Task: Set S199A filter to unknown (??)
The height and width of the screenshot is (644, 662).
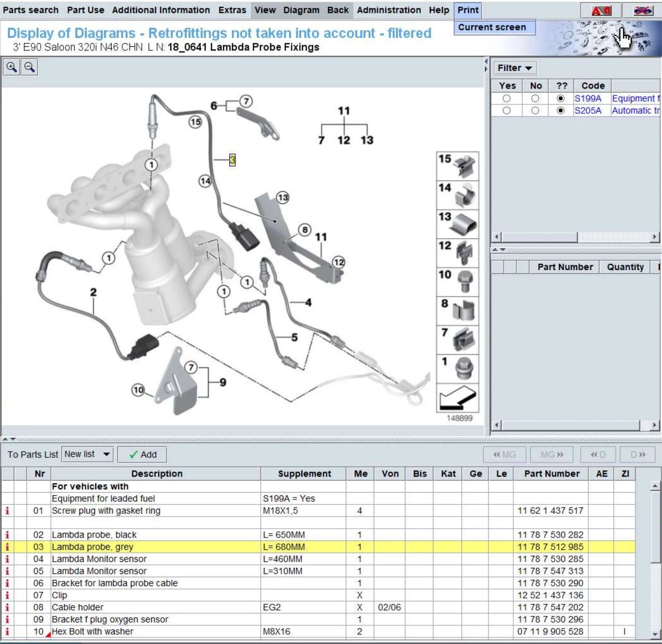Action: click(x=560, y=98)
